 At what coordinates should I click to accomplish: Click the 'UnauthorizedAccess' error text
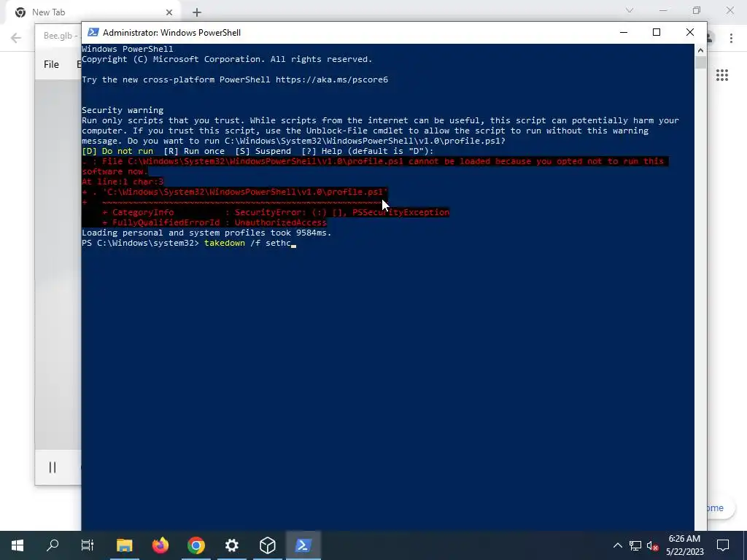pyautogui.click(x=281, y=223)
